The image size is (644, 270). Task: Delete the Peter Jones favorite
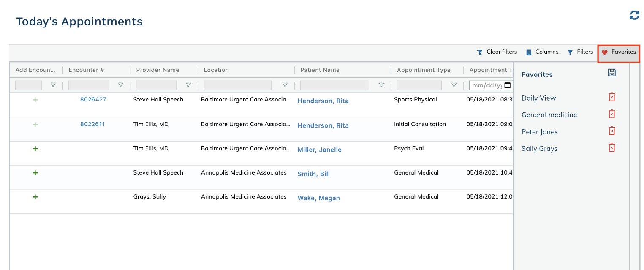pyautogui.click(x=611, y=131)
